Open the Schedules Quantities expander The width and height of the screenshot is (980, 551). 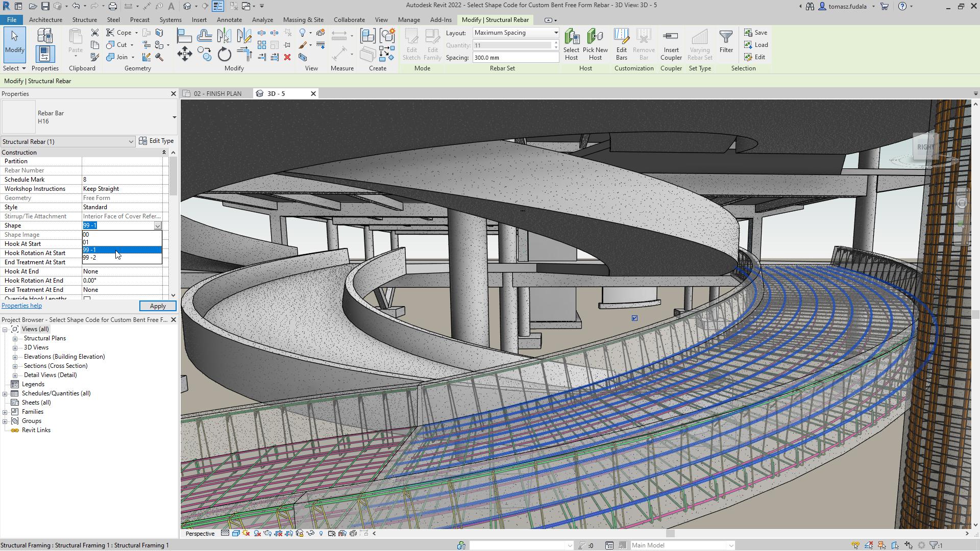[x=6, y=393]
